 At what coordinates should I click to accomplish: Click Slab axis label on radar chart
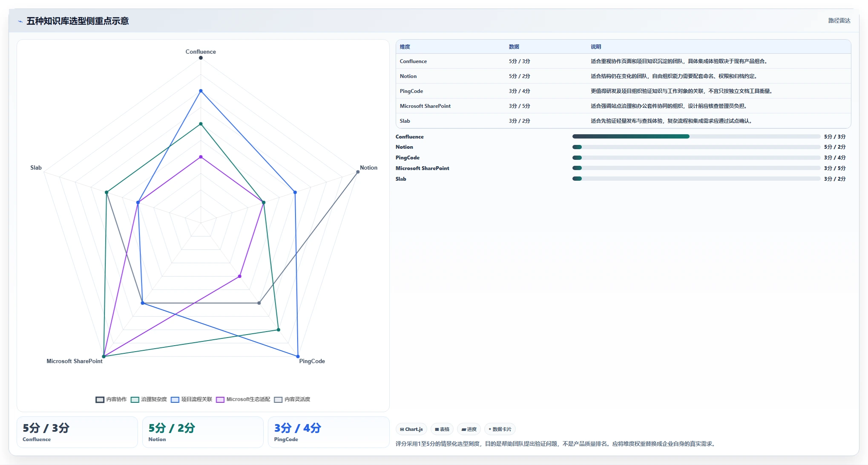[36, 168]
